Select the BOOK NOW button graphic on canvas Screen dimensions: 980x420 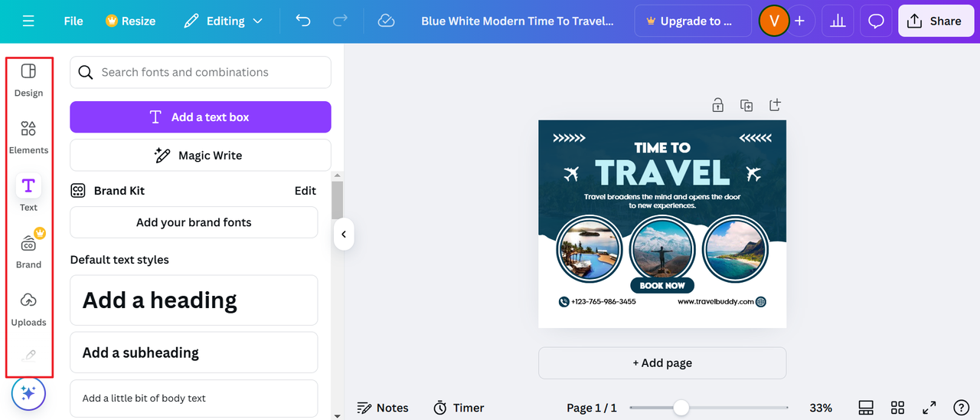[662, 285]
